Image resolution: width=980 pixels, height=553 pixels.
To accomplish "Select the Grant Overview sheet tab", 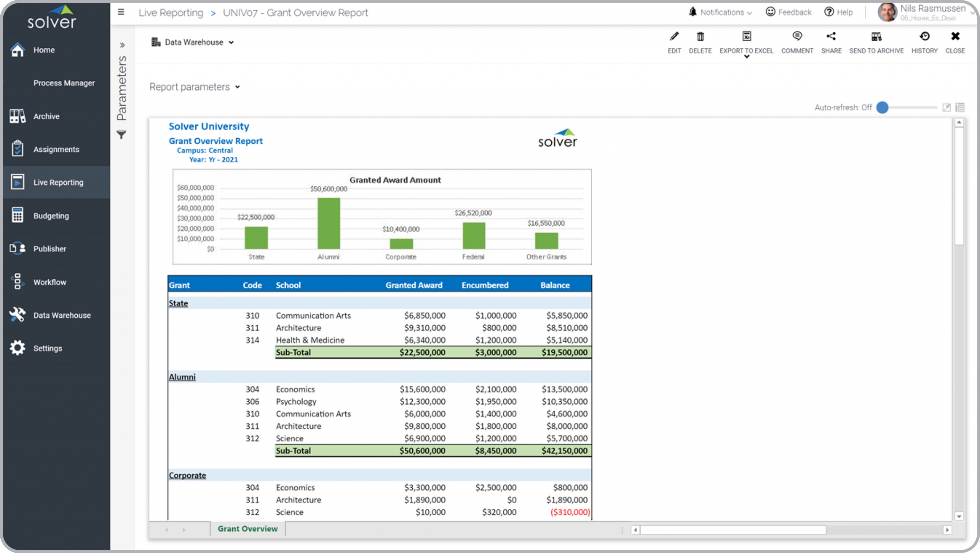I will [247, 529].
